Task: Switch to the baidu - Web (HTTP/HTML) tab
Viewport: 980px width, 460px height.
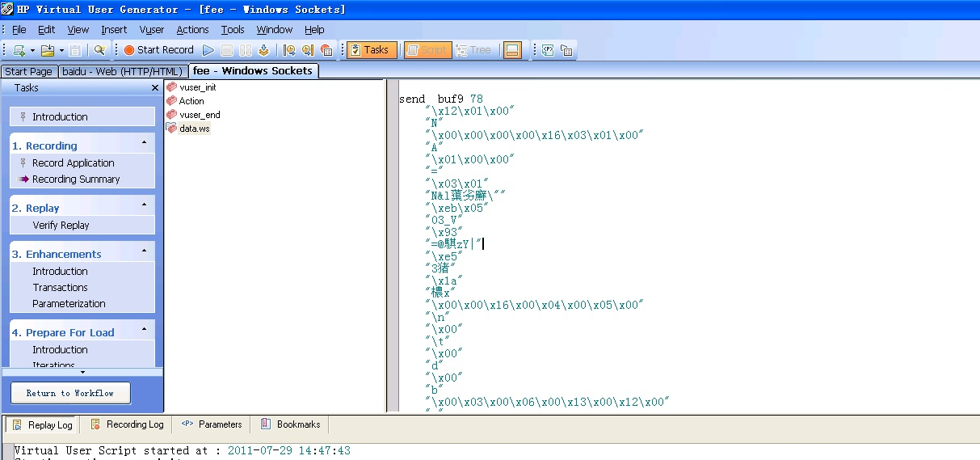Action: pyautogui.click(x=123, y=71)
